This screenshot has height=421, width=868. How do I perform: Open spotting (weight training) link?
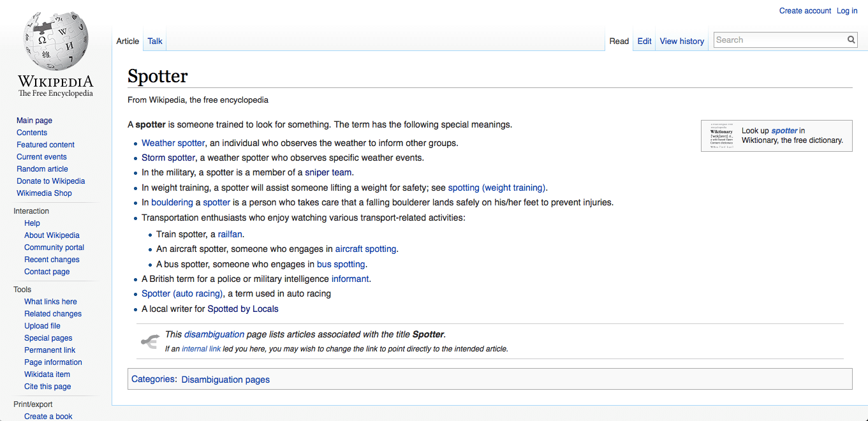(x=497, y=188)
